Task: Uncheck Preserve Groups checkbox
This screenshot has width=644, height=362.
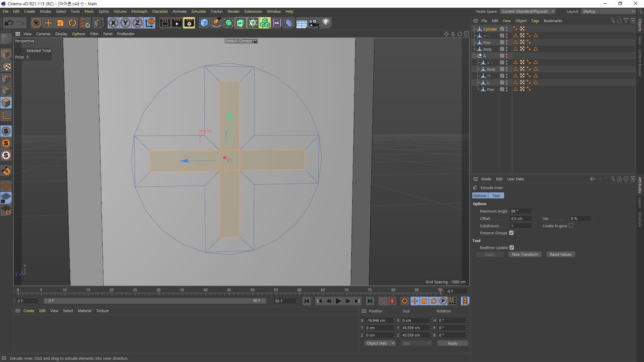Action: (x=511, y=233)
